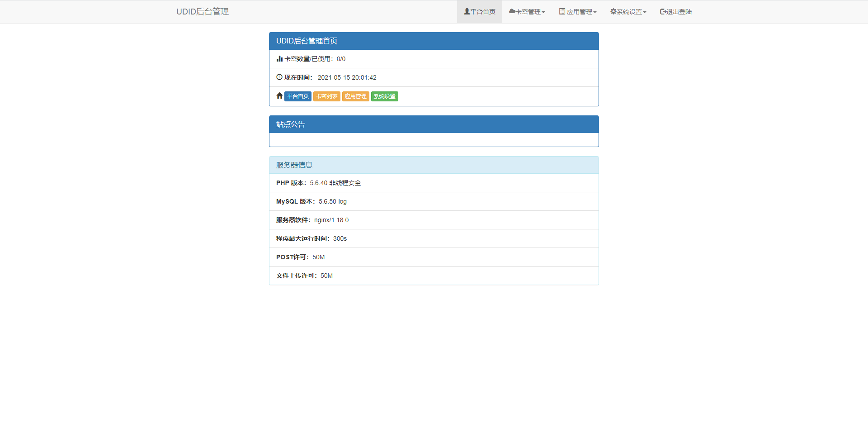Select the 服务器信息 panel heading
This screenshot has width=868, height=424.
coord(434,165)
